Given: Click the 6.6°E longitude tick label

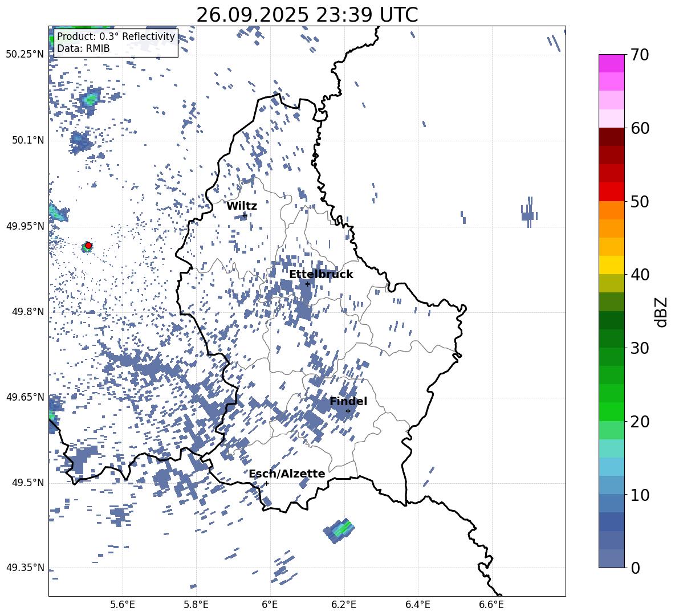Looking at the screenshot, I should pyautogui.click(x=491, y=605).
